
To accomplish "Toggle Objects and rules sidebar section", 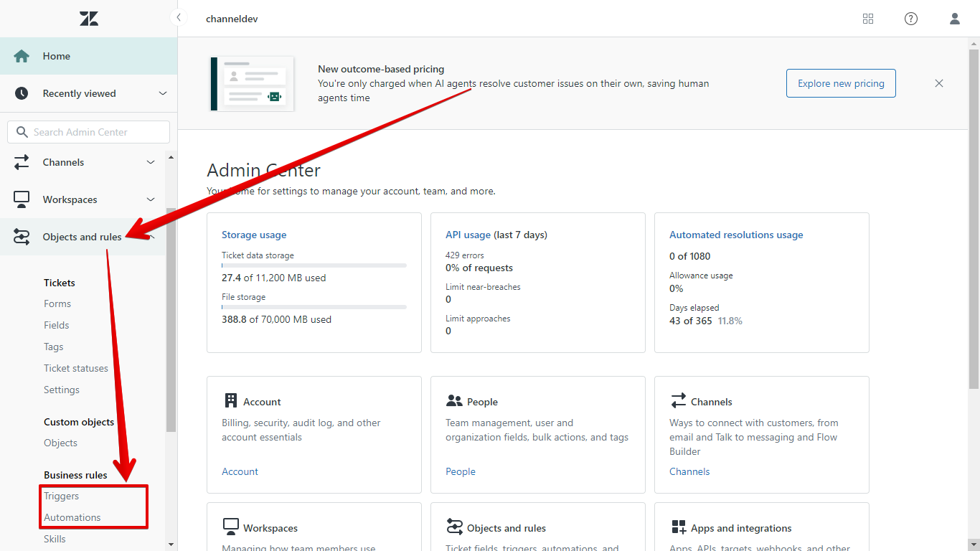I will pyautogui.click(x=83, y=237).
